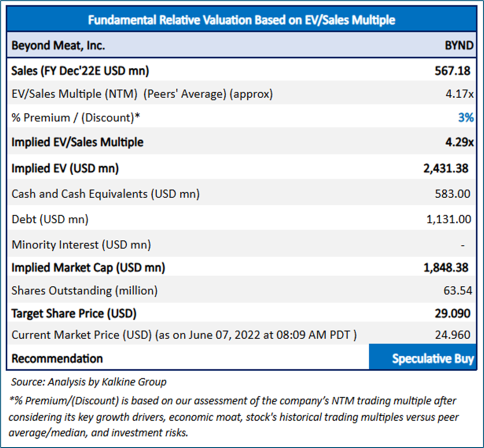
Task: Select the Implied EV/Sales Multiple label
Action: tap(77, 142)
